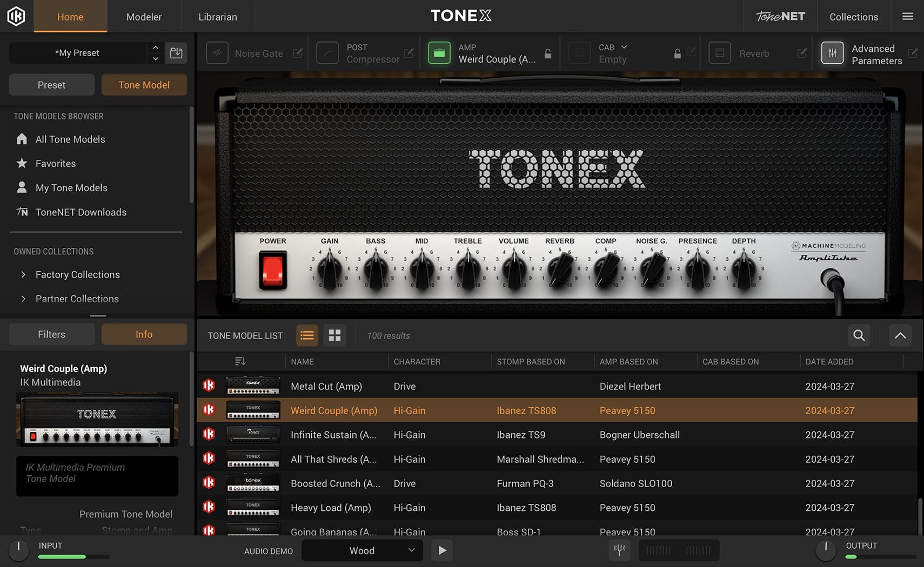
Task: Sort by CHARACTER column
Action: [417, 362]
